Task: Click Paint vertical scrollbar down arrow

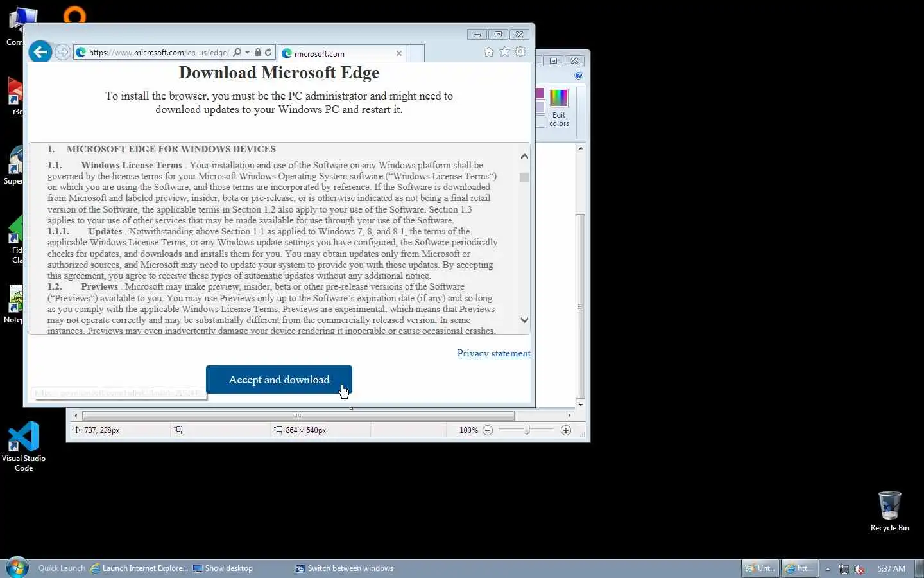Action: [x=581, y=405]
